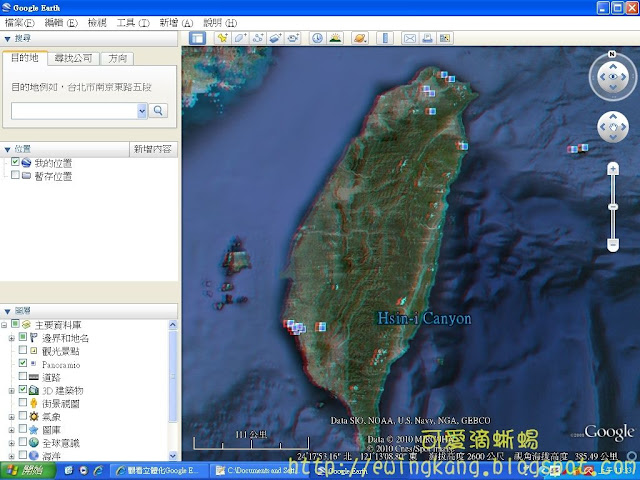Click the Print toolbar icon
Image resolution: width=640 pixels, height=480 pixels.
pyautogui.click(x=427, y=38)
